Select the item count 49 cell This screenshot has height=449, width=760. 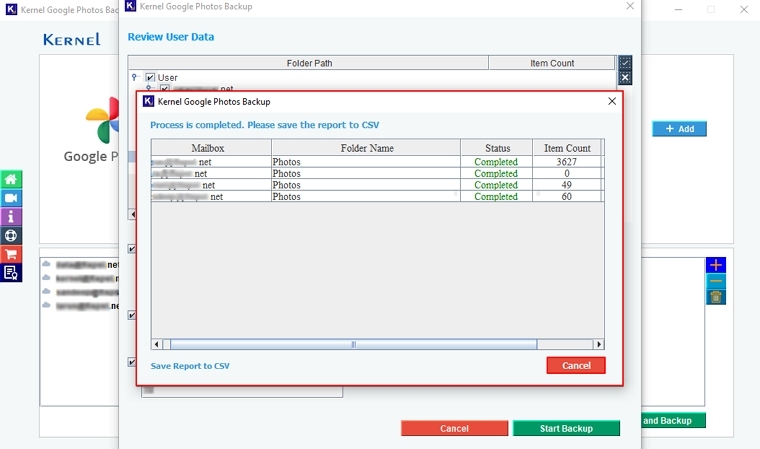pyautogui.click(x=567, y=185)
